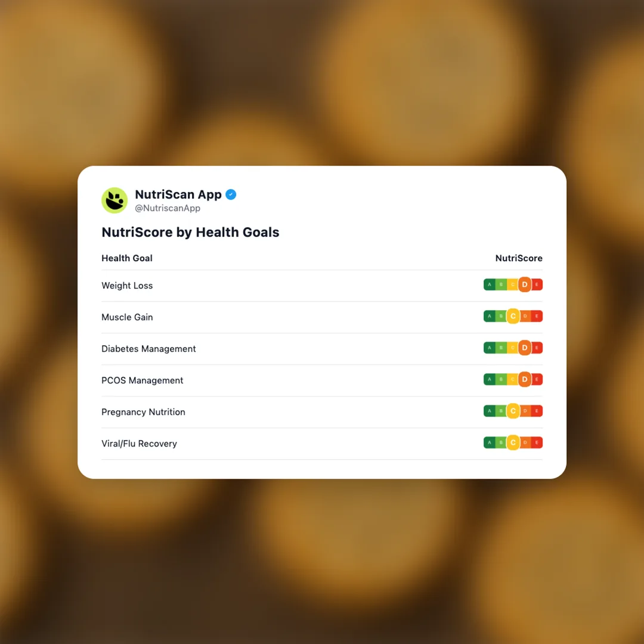Viewport: 644px width, 644px height.
Task: Open the NutriScan App profile name
Action: coord(178,194)
